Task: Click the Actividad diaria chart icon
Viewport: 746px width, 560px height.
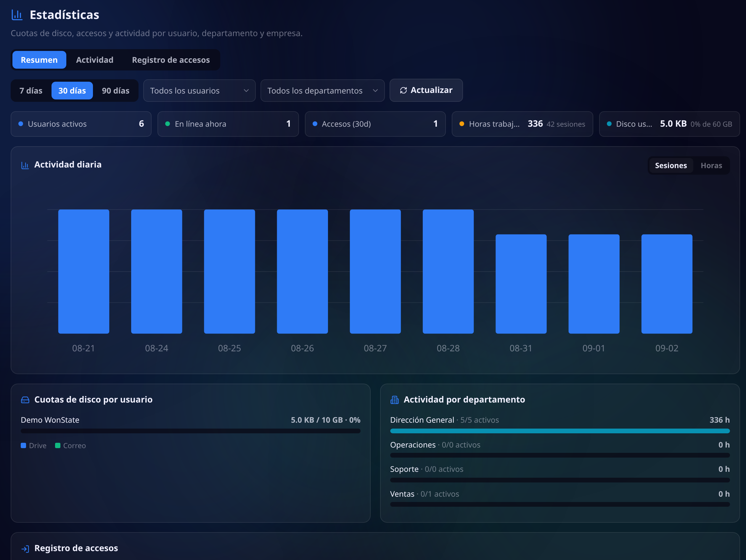Action: (x=25, y=165)
